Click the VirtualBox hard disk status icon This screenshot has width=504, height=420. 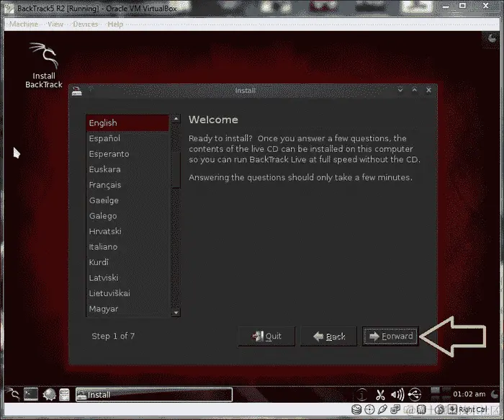356,409
